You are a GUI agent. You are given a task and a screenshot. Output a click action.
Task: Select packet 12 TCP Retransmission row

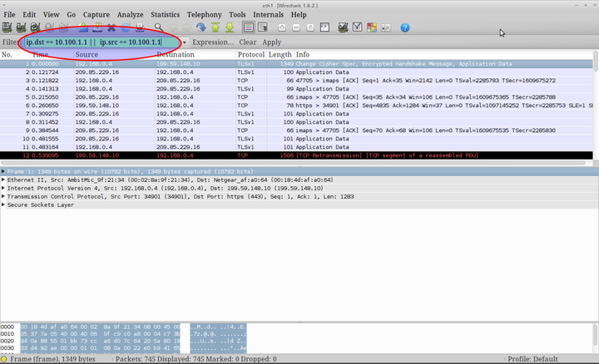point(296,155)
